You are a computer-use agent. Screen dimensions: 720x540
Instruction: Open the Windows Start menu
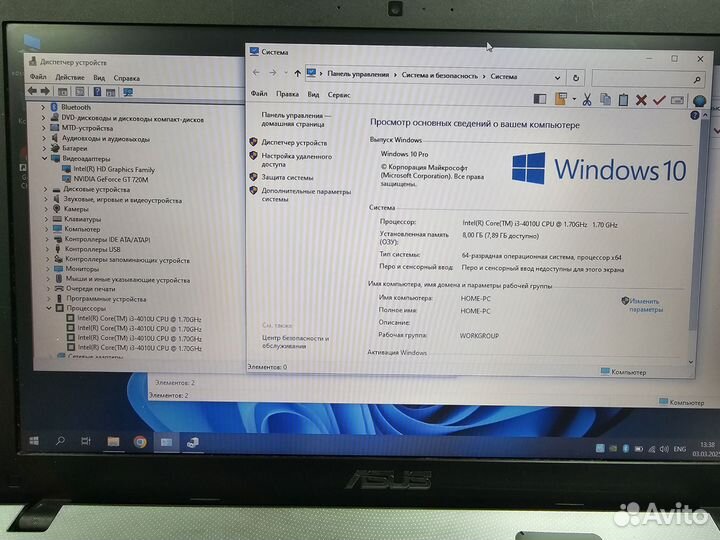click(33, 440)
